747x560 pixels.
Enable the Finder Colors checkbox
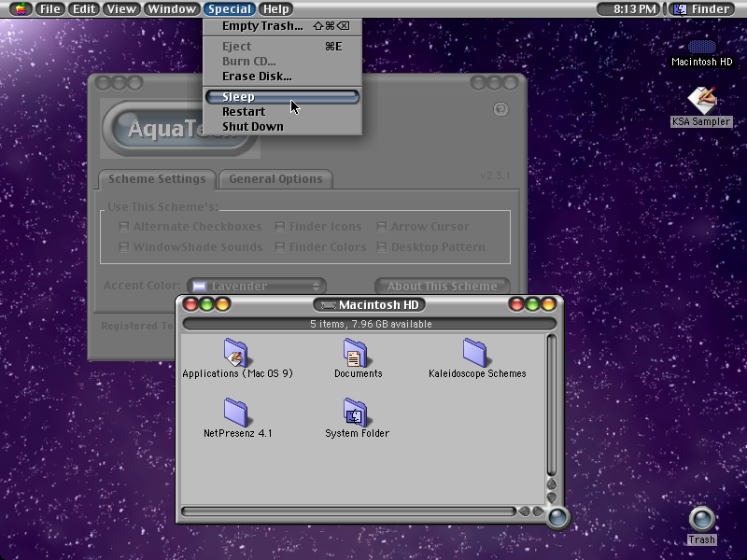[280, 247]
